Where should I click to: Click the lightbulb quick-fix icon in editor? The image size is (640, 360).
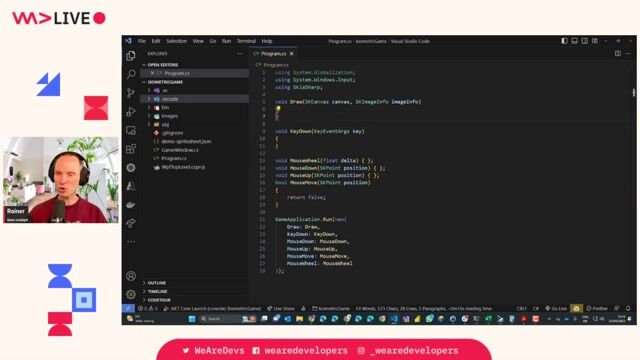point(278,109)
